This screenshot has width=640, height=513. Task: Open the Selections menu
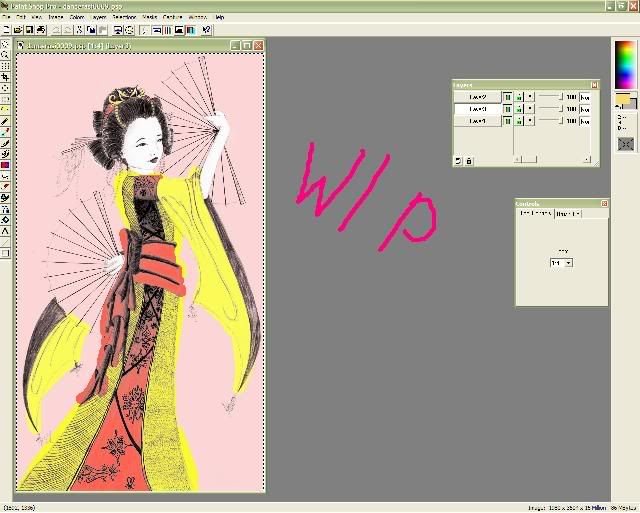click(124, 17)
